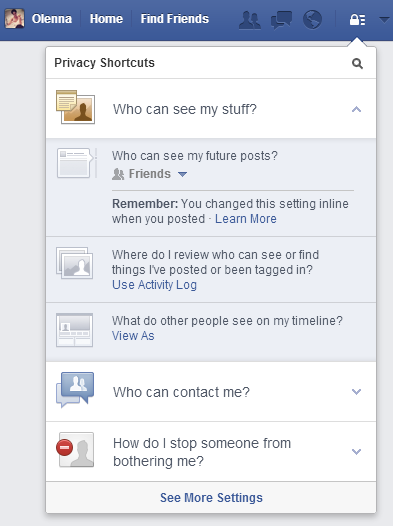Go to Olenna's profile name link
This screenshot has width=393, height=526.
(52, 19)
